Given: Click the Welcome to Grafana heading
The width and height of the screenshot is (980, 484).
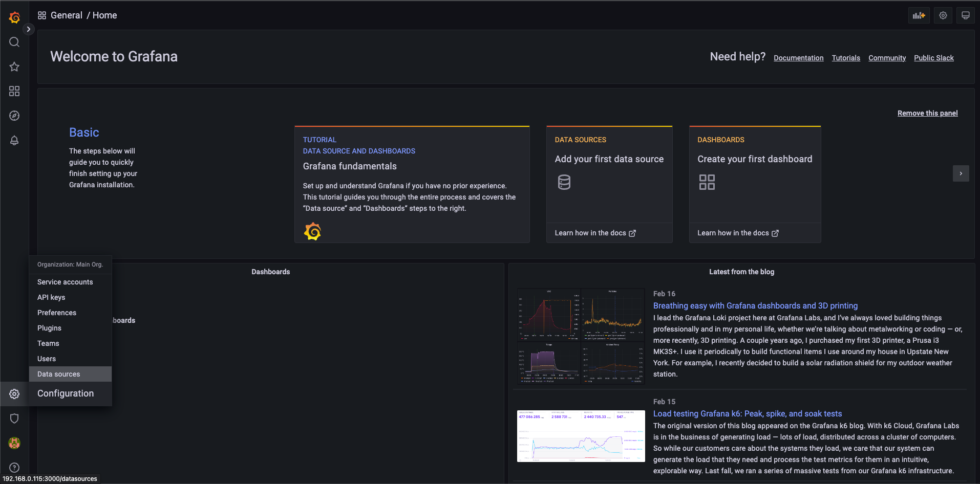Looking at the screenshot, I should coord(114,56).
